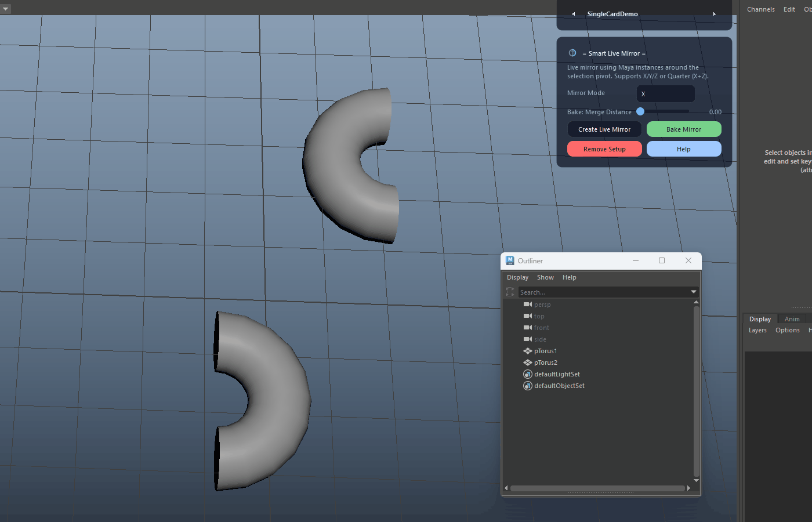812x522 pixels.
Task: Select pTorus1 in the Outliner
Action: (x=545, y=351)
